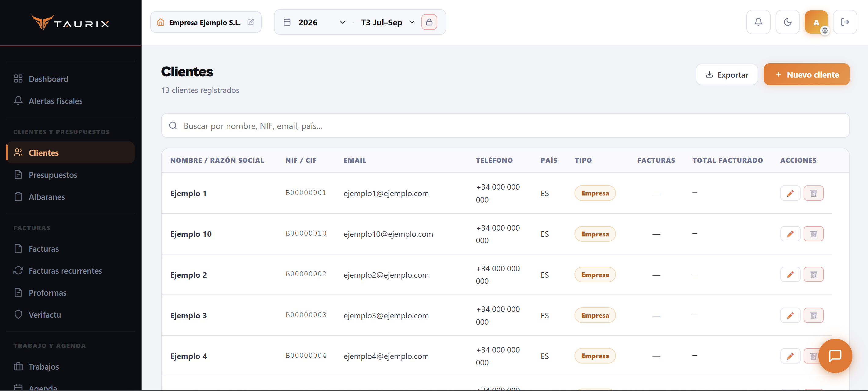This screenshot has width=868, height=391.
Task: Click email ejemplo2@ejemplo.com
Action: click(386, 275)
